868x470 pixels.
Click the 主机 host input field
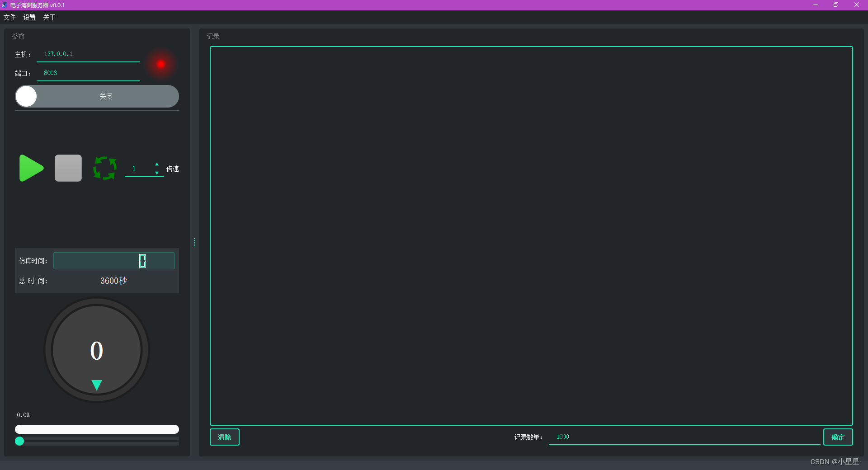[x=88, y=54]
